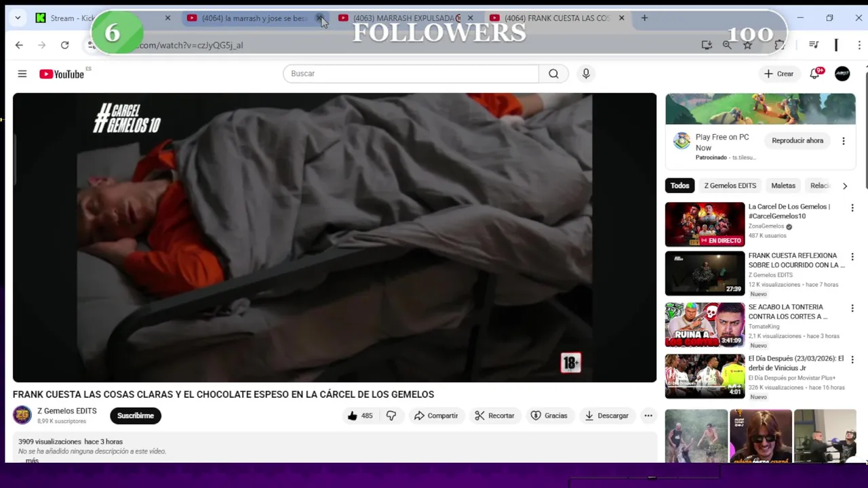Click the search magnifier button
This screenshot has width=868, height=488.
point(554,73)
